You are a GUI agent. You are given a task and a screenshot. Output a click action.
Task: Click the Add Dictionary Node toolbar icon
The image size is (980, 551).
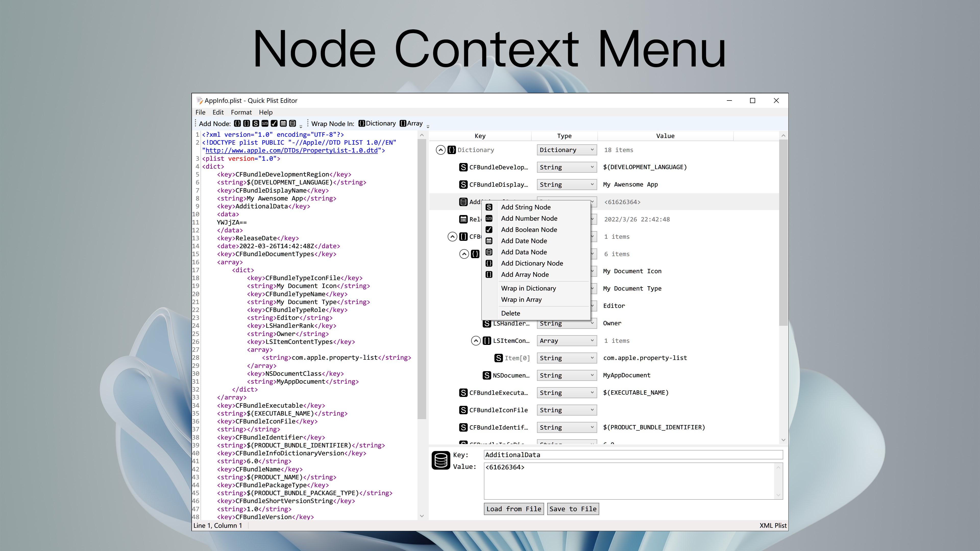(237, 123)
